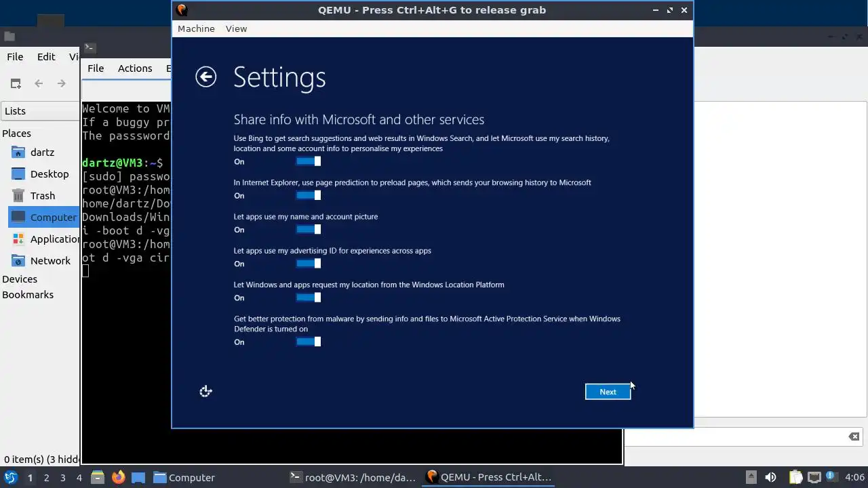Screen dimensions: 868x488
Task: Switch to the Computer window in taskbar
Action: (184, 477)
